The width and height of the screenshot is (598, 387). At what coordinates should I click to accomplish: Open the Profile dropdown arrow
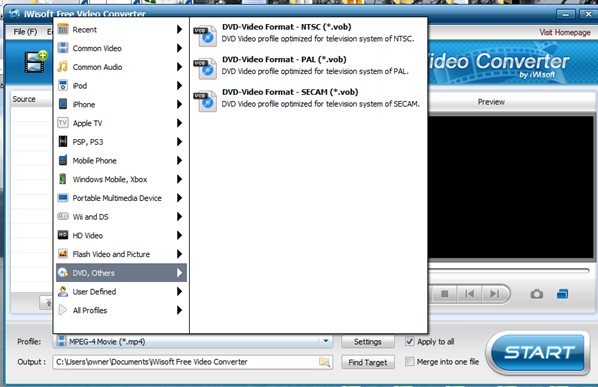pos(326,341)
